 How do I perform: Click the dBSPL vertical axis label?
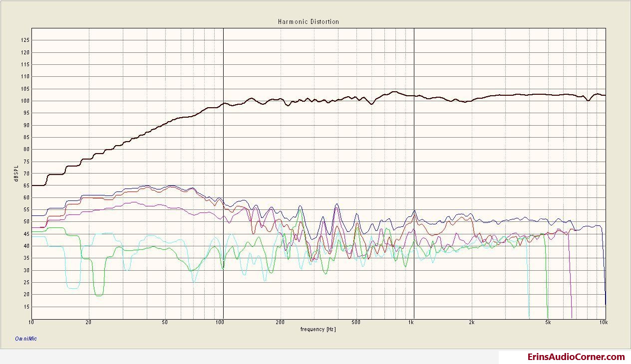tap(16, 173)
